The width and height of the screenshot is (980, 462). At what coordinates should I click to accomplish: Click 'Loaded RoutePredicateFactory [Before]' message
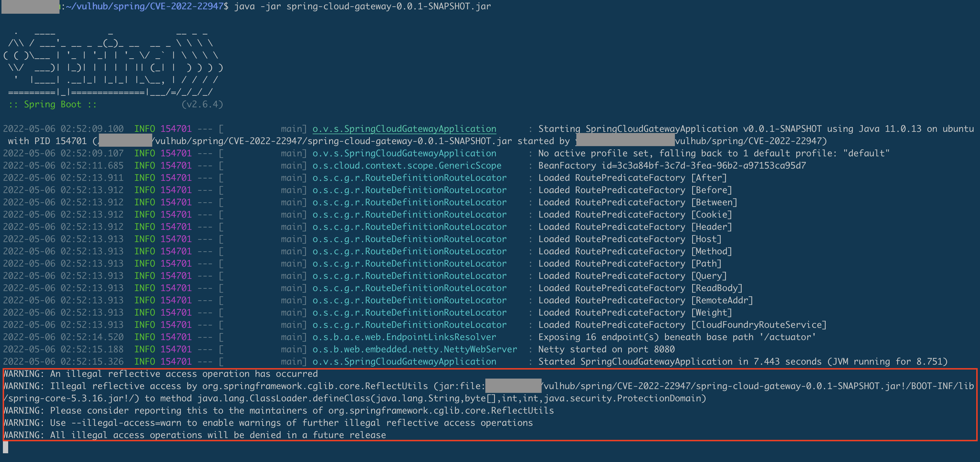635,190
